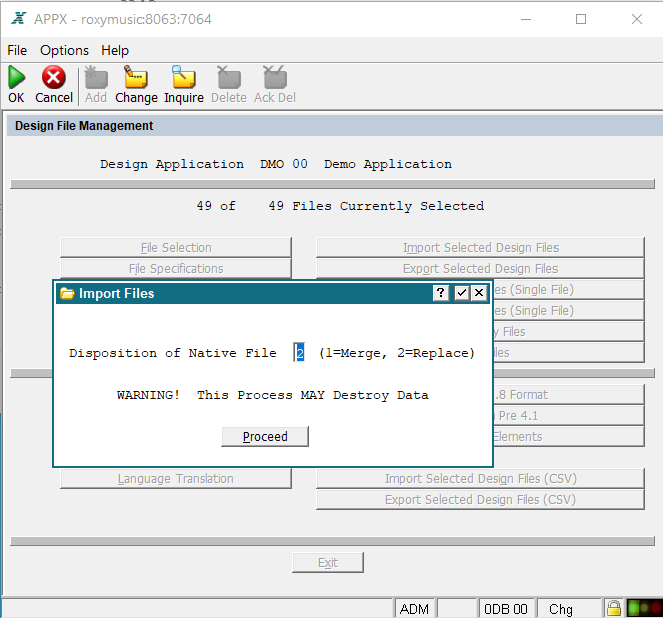Image resolution: width=663 pixels, height=618 pixels.
Task: Click the traffic light status indicator
Action: pyautogui.click(x=644, y=608)
